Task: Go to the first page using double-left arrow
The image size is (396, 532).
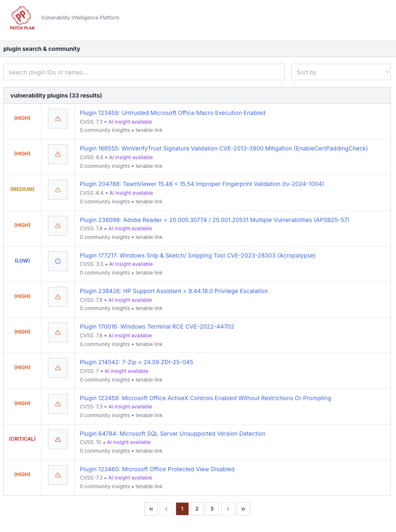Action: pyautogui.click(x=151, y=509)
